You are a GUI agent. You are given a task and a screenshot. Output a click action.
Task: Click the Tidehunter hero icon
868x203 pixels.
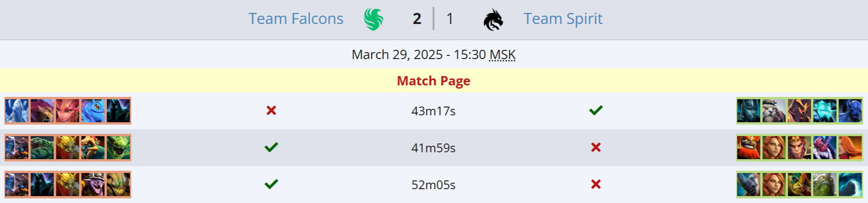42,148
